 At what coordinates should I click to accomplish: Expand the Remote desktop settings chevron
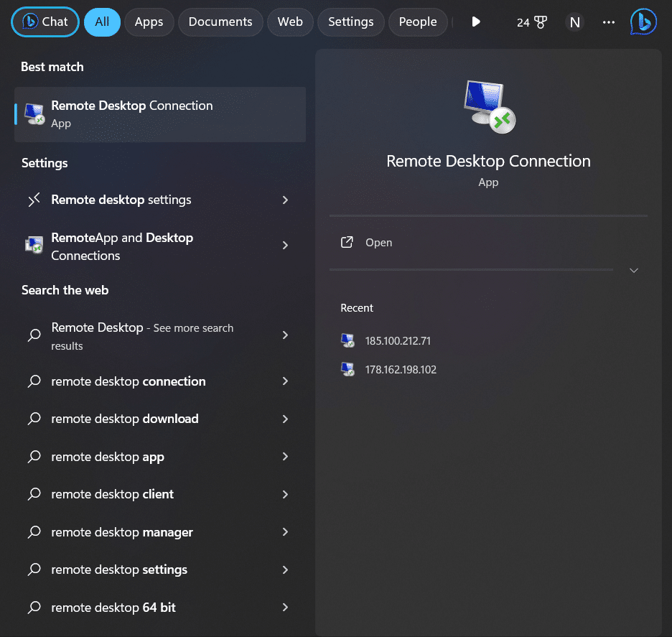click(285, 200)
